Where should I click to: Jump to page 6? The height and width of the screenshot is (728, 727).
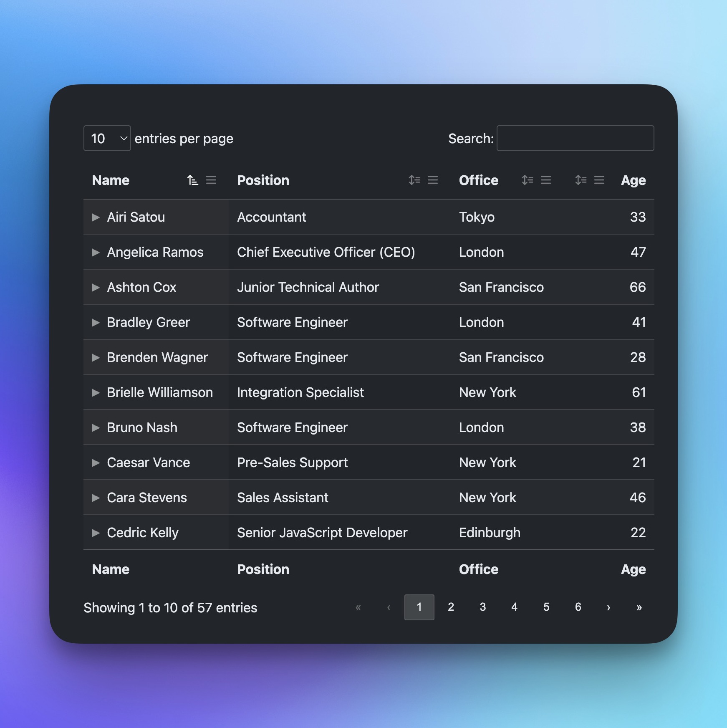[578, 607]
